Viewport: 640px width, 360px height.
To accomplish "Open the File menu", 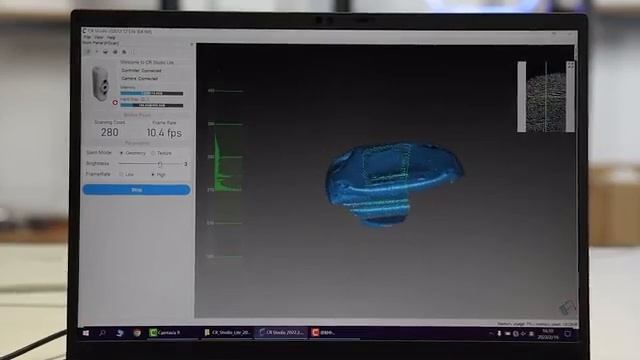I will click(x=87, y=37).
